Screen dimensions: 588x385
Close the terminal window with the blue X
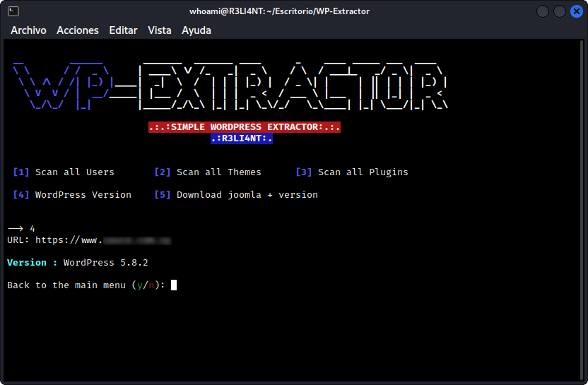tap(577, 11)
